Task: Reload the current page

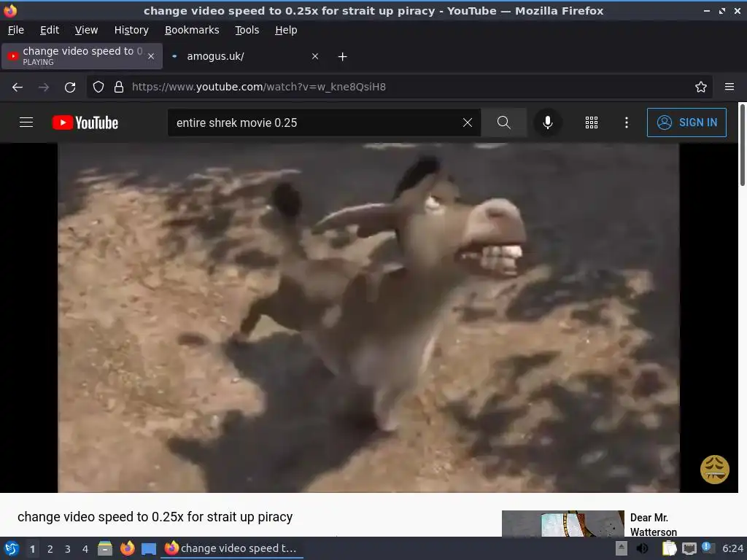Action: (x=70, y=87)
